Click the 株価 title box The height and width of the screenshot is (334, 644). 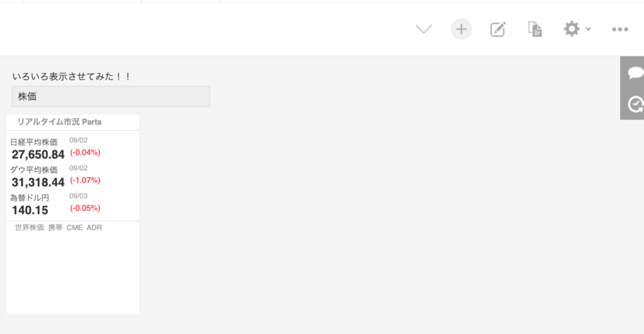[111, 97]
